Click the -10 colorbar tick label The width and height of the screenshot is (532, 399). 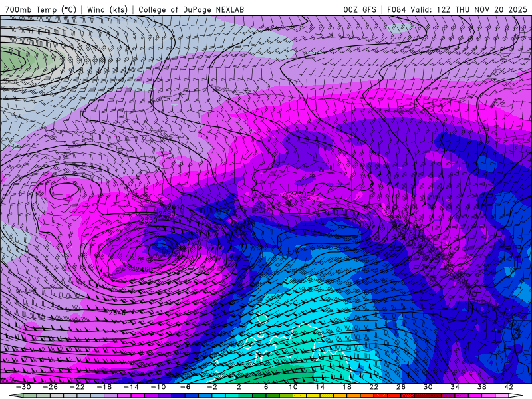158,387
